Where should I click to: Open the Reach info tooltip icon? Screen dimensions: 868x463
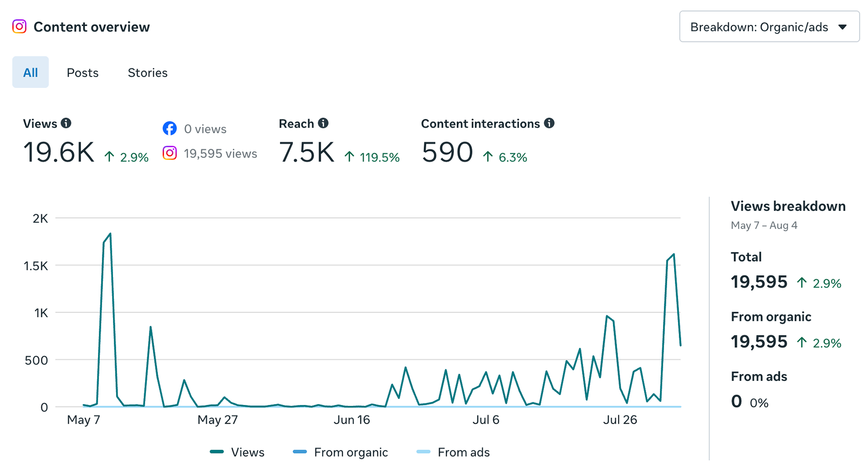323,123
